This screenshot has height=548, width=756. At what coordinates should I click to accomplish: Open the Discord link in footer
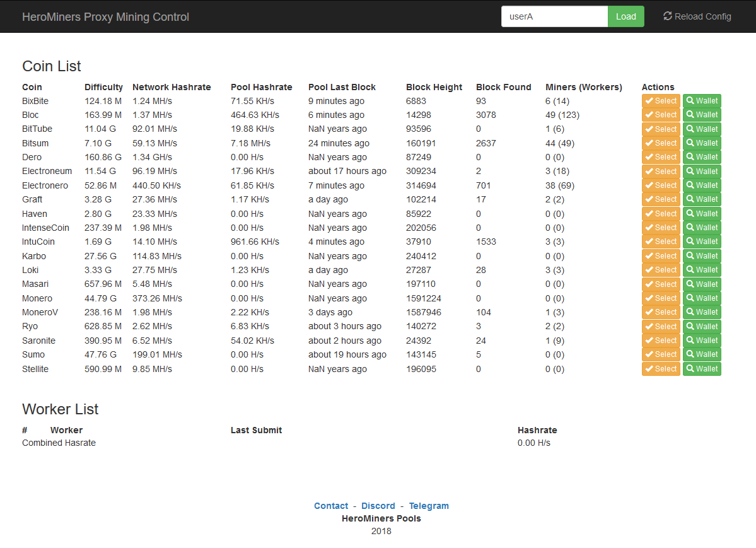(x=378, y=506)
